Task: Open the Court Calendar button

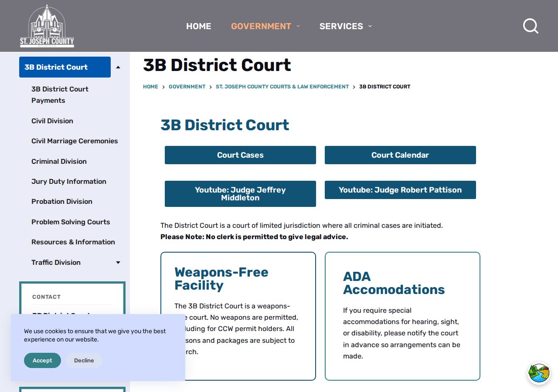Action: 400,155
